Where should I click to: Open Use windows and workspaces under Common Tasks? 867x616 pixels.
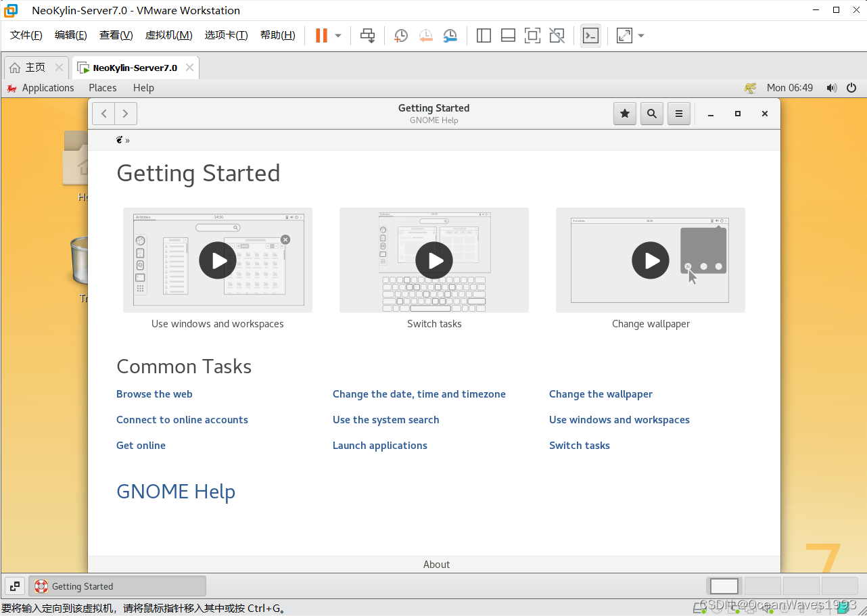(619, 420)
